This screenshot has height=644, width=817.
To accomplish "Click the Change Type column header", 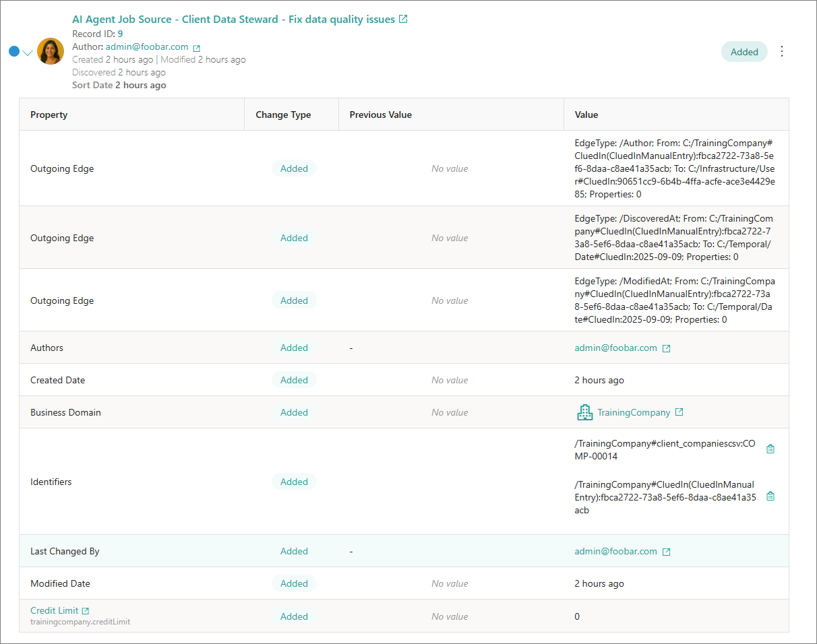I will pos(283,115).
